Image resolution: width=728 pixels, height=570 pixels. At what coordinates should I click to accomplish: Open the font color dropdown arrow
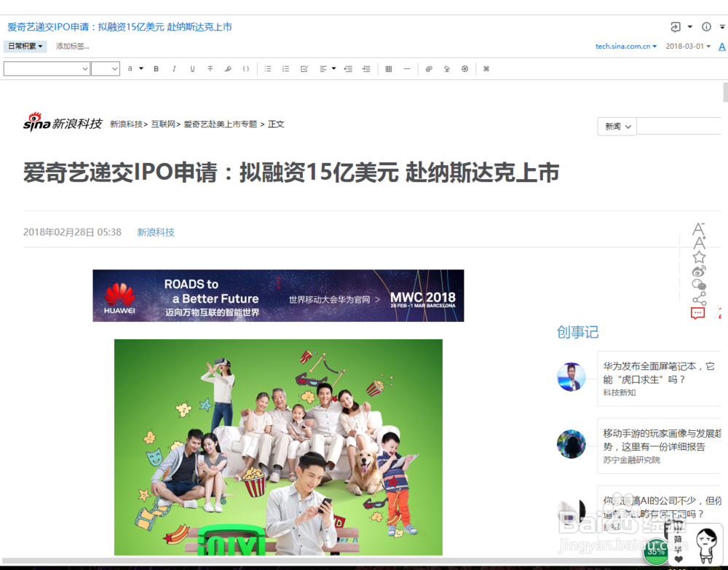click(141, 68)
